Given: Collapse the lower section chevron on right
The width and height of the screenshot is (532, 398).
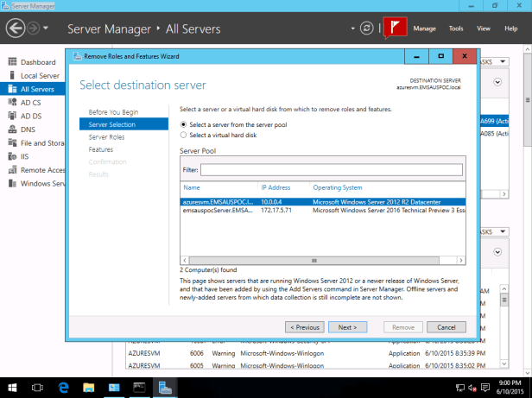Looking at the screenshot, I should [x=498, y=251].
